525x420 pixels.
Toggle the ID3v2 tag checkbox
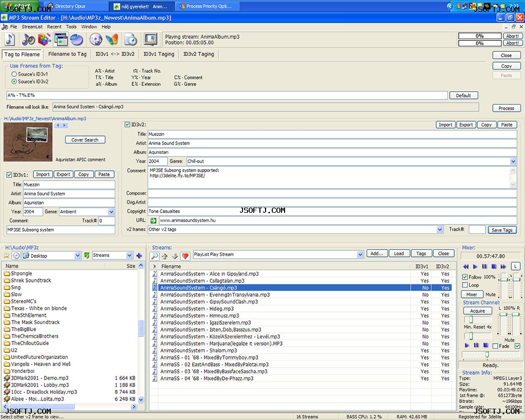coord(127,124)
